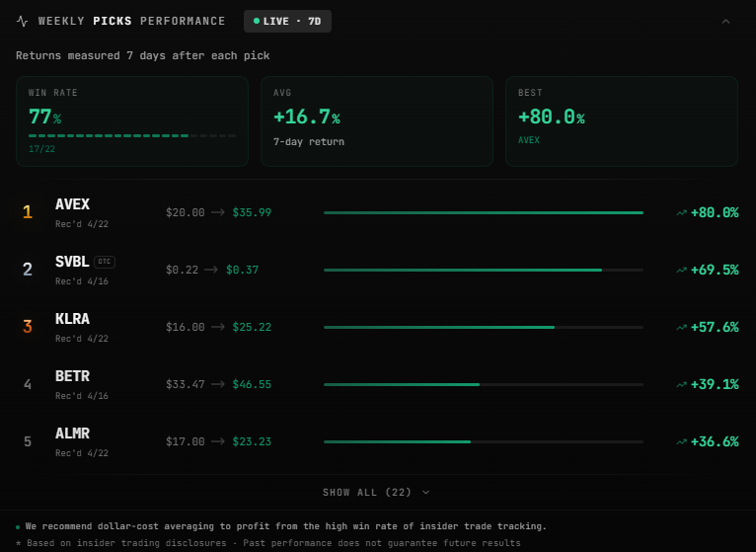Select the AVEX ticker
This screenshot has height=552, width=756.
click(x=72, y=204)
